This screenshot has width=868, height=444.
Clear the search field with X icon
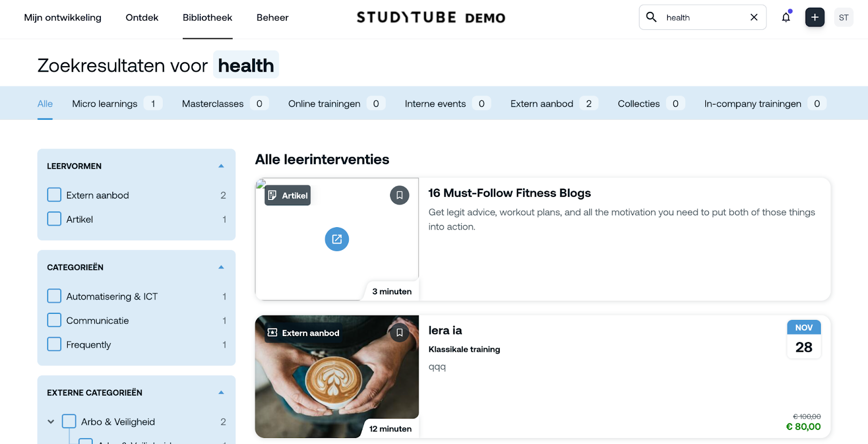coord(754,17)
